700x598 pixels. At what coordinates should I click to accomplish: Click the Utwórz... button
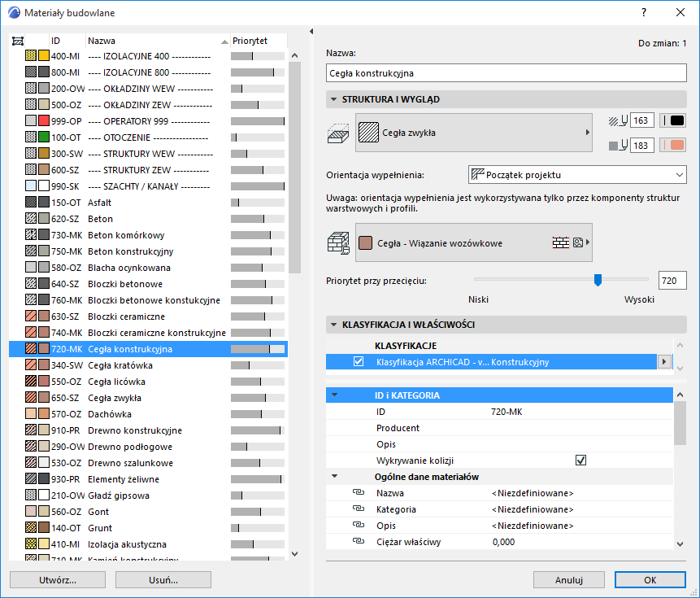pos(58,579)
